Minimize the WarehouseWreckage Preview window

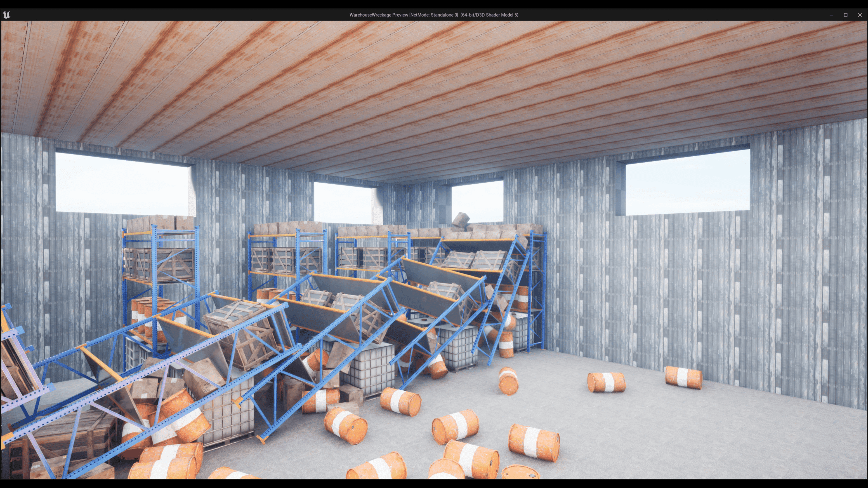click(831, 15)
